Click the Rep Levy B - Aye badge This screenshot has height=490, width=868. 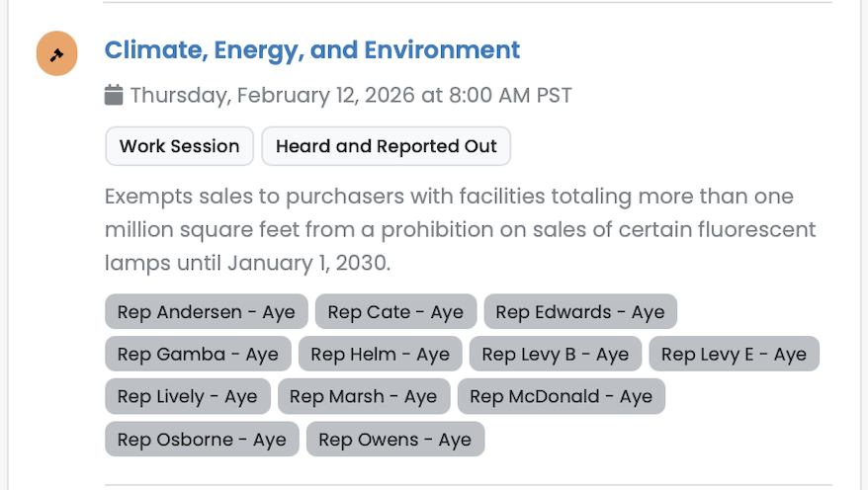[x=556, y=355]
